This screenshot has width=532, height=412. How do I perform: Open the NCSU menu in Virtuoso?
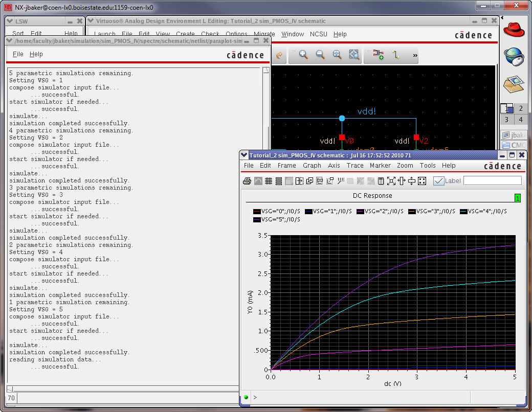pyautogui.click(x=318, y=34)
